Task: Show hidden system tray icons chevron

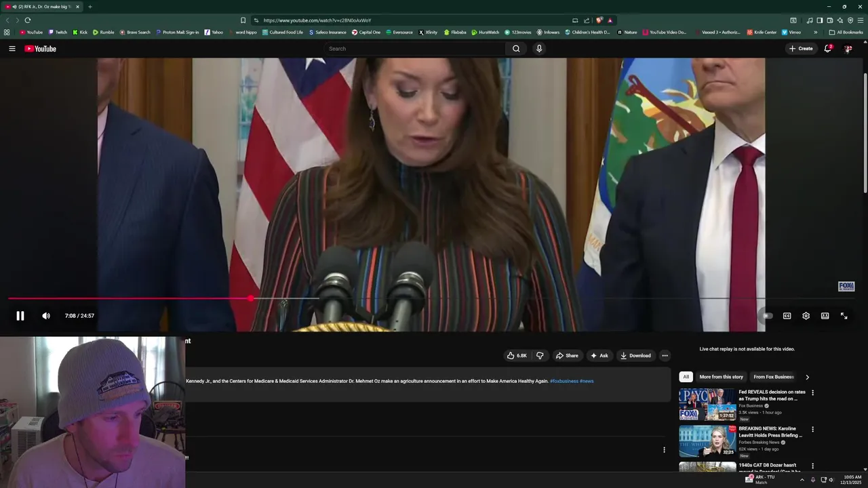Action: (802, 480)
